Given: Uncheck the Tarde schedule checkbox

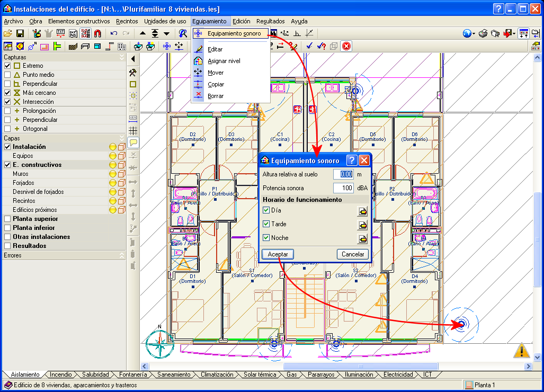Looking at the screenshot, I should (266, 224).
